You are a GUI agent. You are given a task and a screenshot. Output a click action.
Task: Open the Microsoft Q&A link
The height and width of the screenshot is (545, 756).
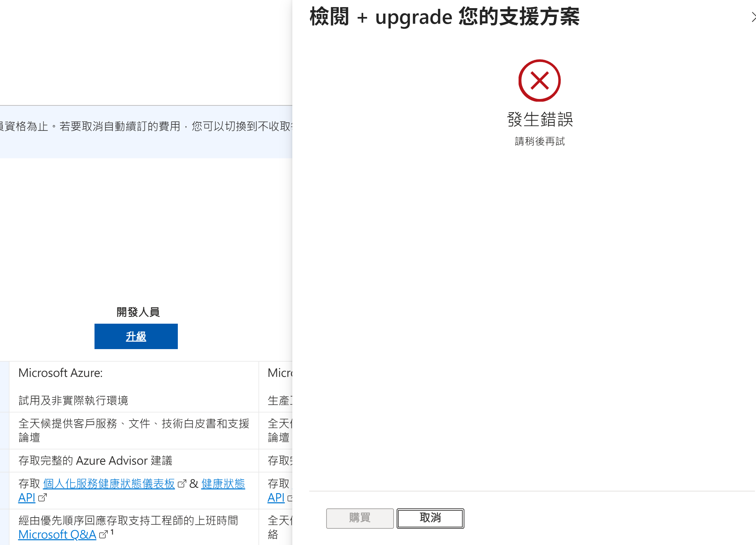(x=57, y=534)
